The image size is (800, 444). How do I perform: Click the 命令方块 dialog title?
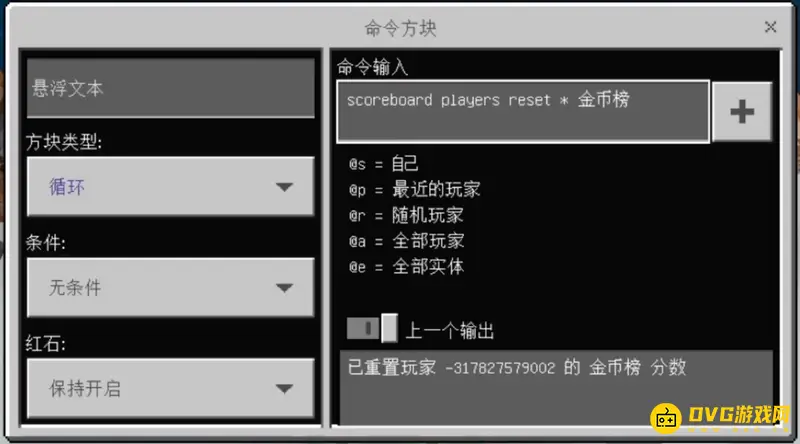[x=401, y=28]
